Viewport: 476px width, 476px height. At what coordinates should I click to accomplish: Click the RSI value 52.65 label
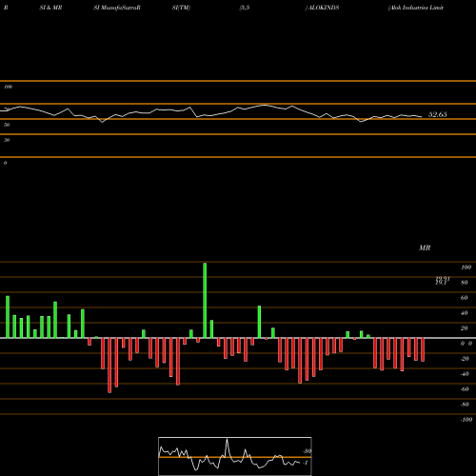(437, 114)
